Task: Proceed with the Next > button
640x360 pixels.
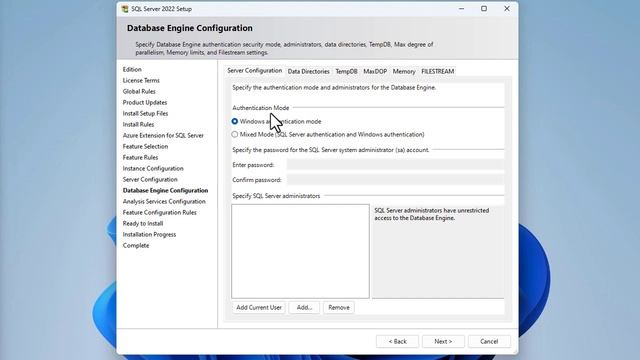Action: [443, 341]
